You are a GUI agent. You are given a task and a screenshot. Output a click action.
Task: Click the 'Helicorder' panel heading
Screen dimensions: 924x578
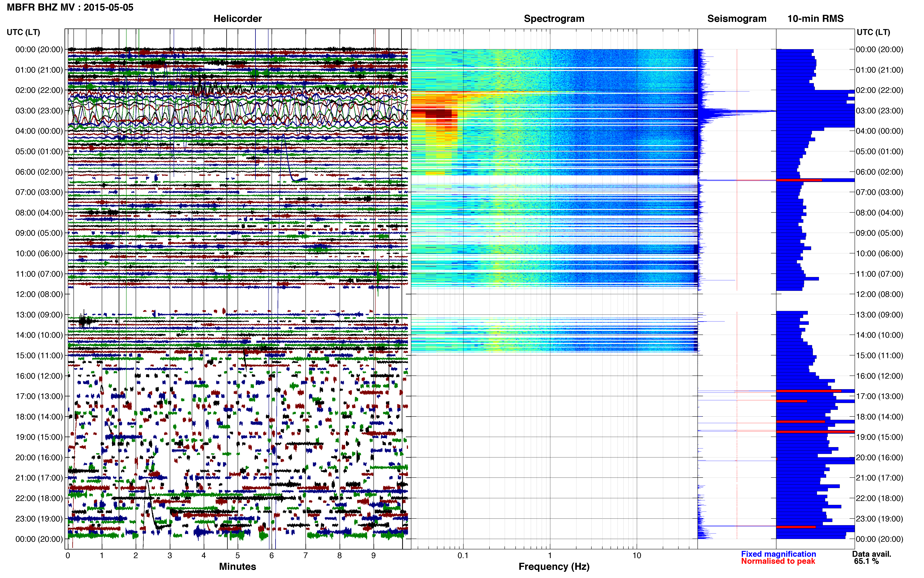[237, 18]
